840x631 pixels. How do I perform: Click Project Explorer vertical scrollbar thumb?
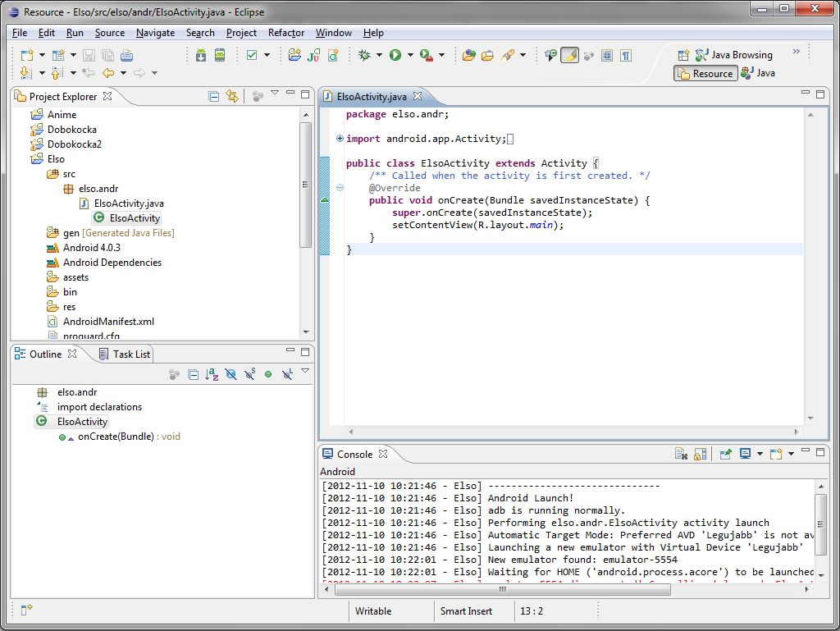(306, 185)
